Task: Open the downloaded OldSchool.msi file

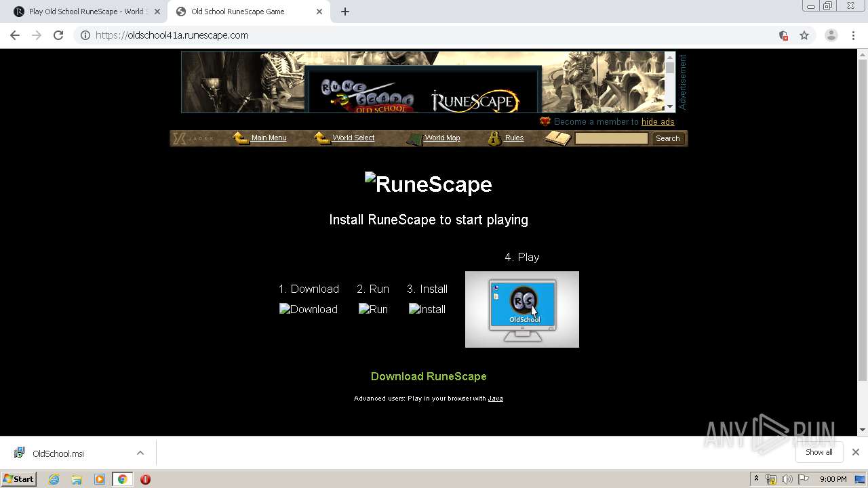Action: [58, 453]
